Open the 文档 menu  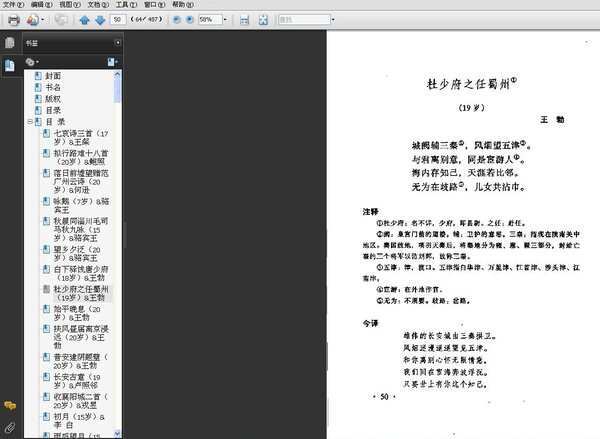[98, 5]
